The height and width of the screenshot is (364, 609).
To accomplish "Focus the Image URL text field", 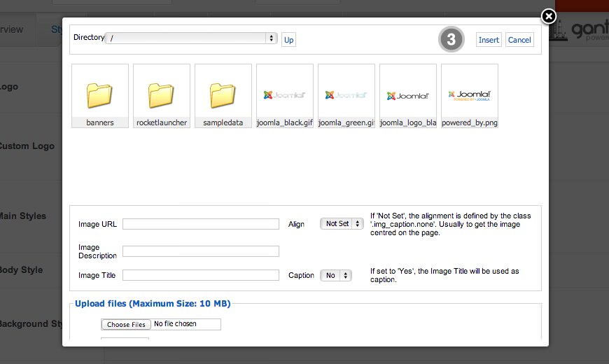I will pos(201,224).
